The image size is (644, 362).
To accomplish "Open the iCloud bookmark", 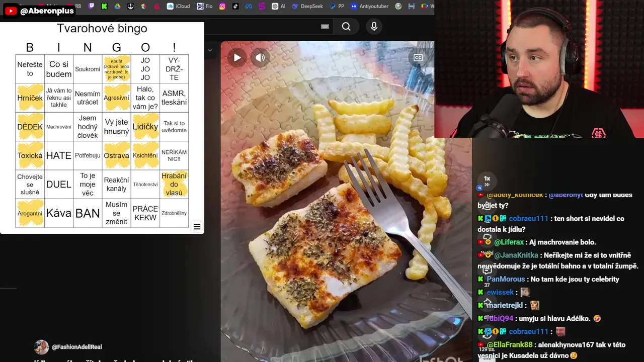I will pyautogui.click(x=179, y=6).
